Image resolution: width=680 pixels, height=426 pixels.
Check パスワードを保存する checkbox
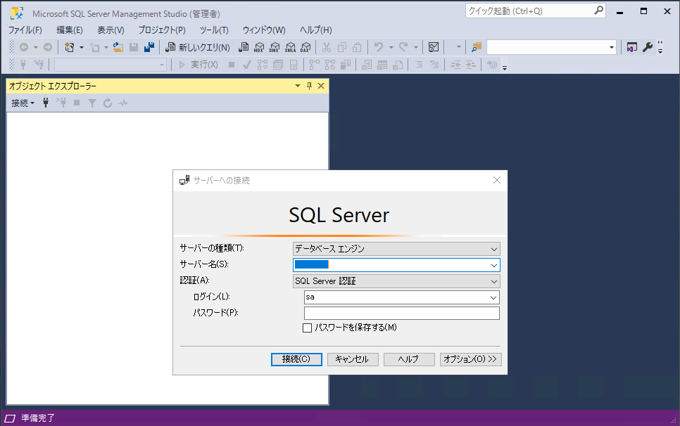coord(307,328)
